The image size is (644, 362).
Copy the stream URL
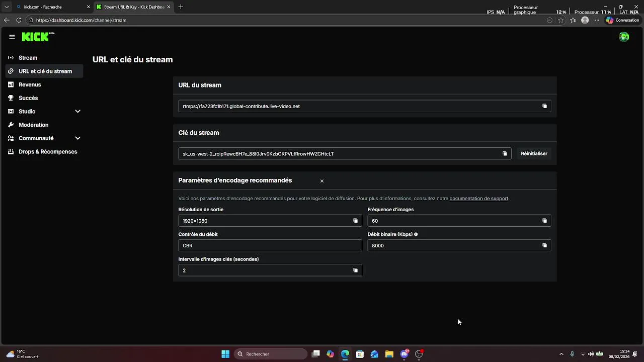544,106
